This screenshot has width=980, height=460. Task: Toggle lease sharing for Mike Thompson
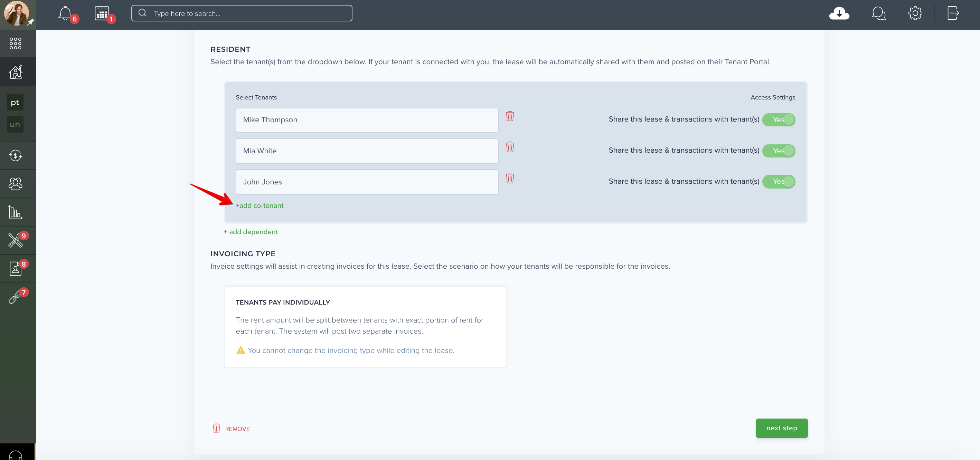[x=779, y=120]
